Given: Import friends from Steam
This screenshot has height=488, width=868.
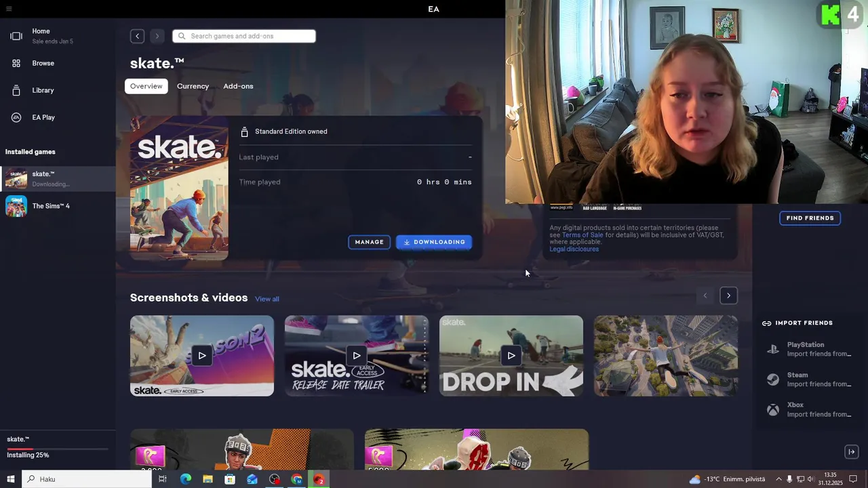Looking at the screenshot, I should [x=808, y=380].
